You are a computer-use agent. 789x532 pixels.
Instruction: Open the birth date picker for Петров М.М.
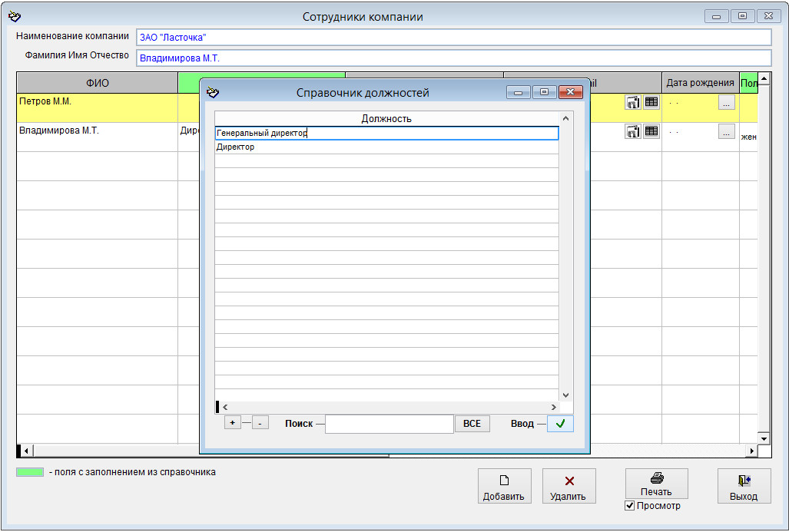727,103
